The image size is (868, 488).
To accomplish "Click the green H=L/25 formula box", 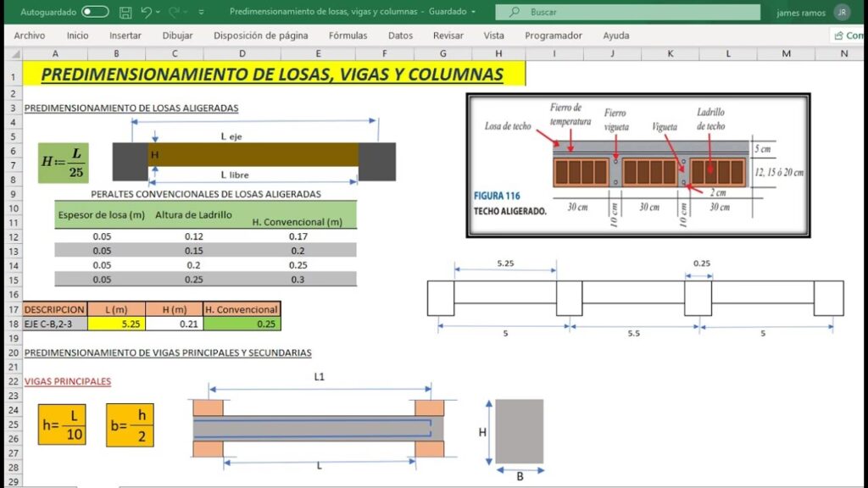I will click(x=62, y=161).
